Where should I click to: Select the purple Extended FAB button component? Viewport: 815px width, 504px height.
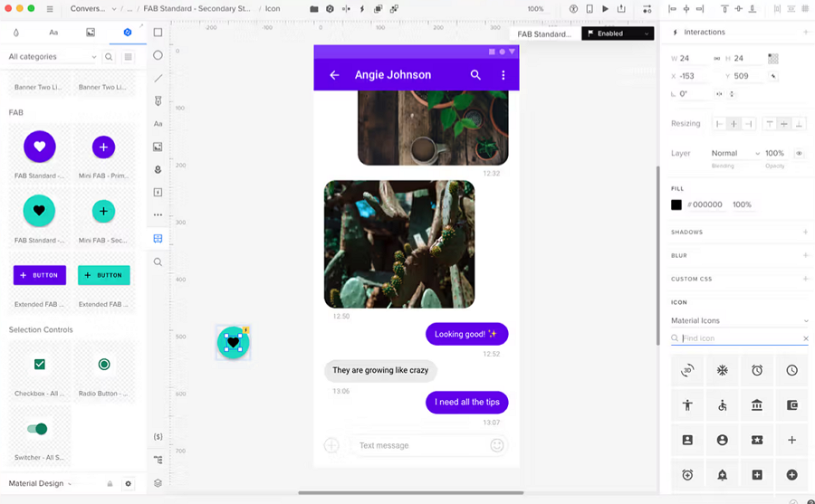click(40, 275)
